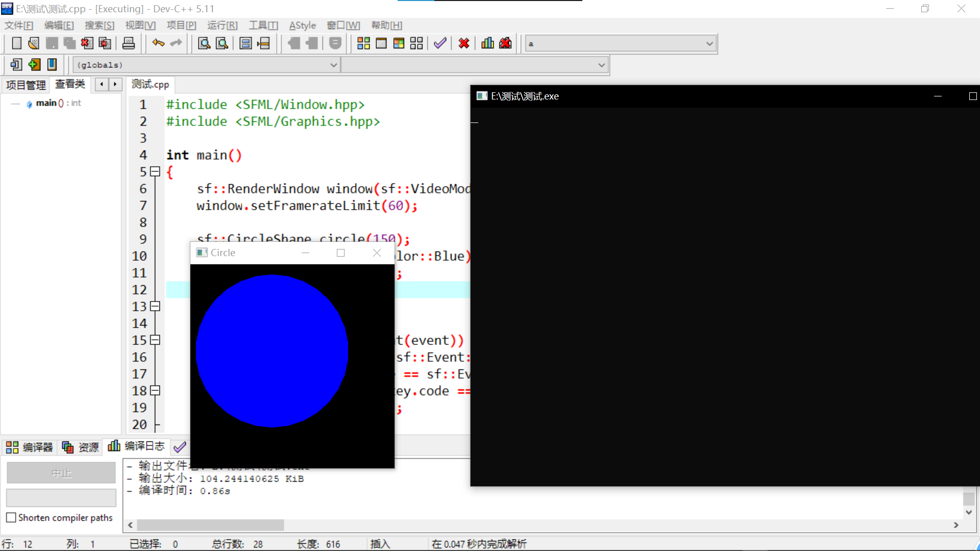
Task: Click the Undo arrow icon
Action: point(159,43)
